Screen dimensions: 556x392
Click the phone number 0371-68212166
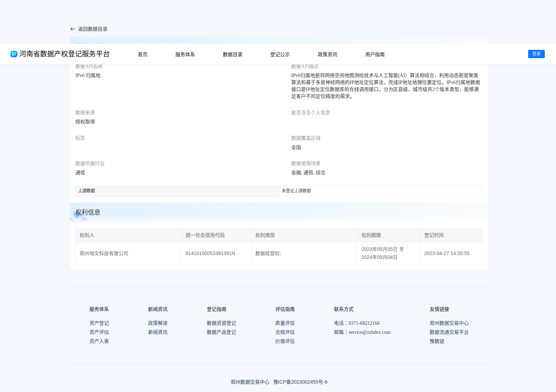pyautogui.click(x=364, y=323)
